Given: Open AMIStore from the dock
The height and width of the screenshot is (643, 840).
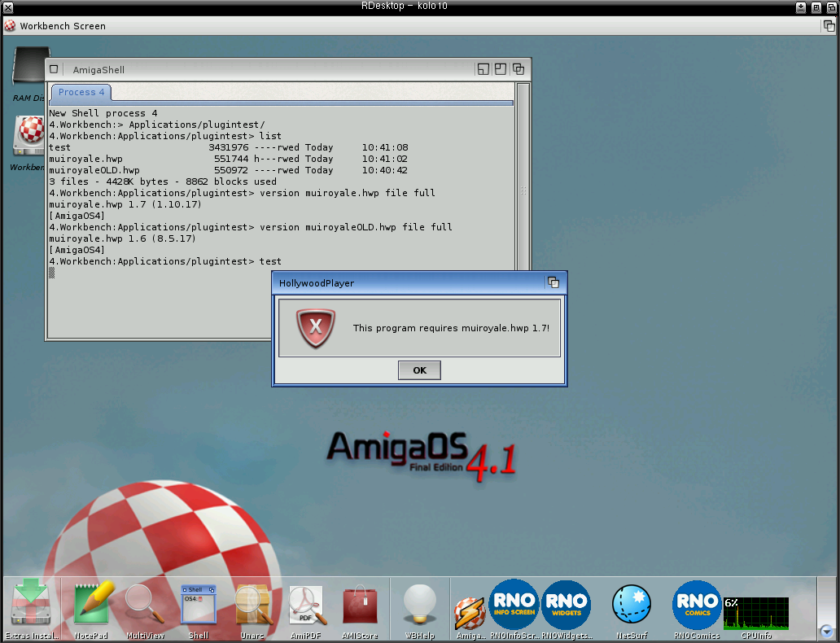Looking at the screenshot, I should pyautogui.click(x=359, y=605).
